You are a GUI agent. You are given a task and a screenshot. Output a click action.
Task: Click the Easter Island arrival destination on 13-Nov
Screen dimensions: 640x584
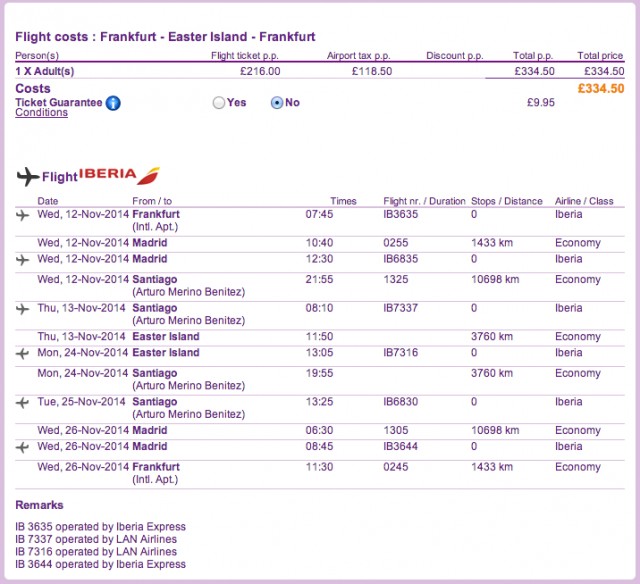(x=166, y=337)
